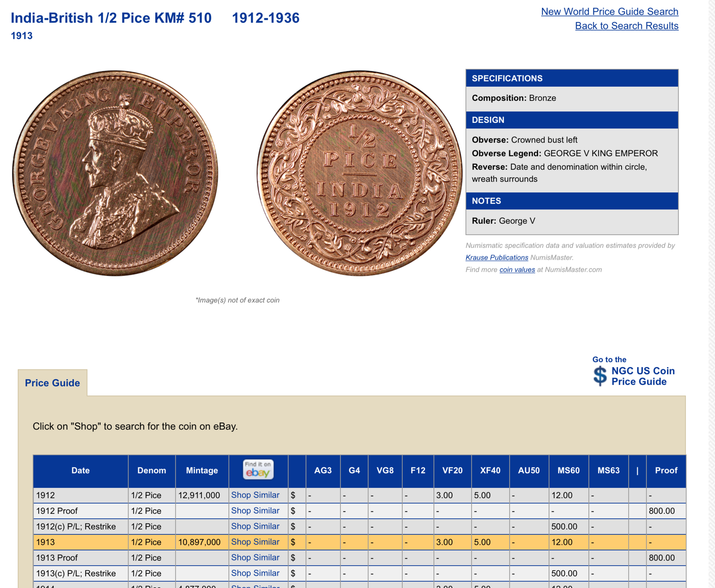Click the coin obverse image
The width and height of the screenshot is (715, 588).
tap(115, 173)
